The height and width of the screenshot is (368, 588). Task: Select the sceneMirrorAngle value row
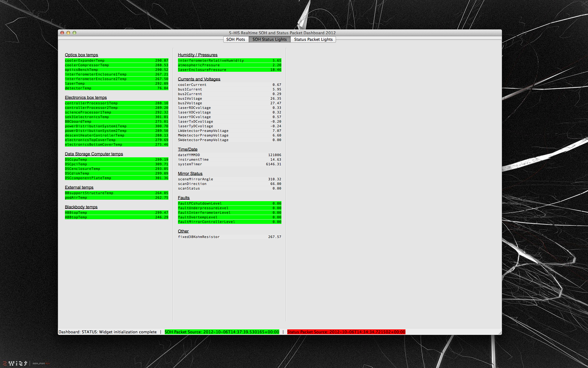[229, 179]
